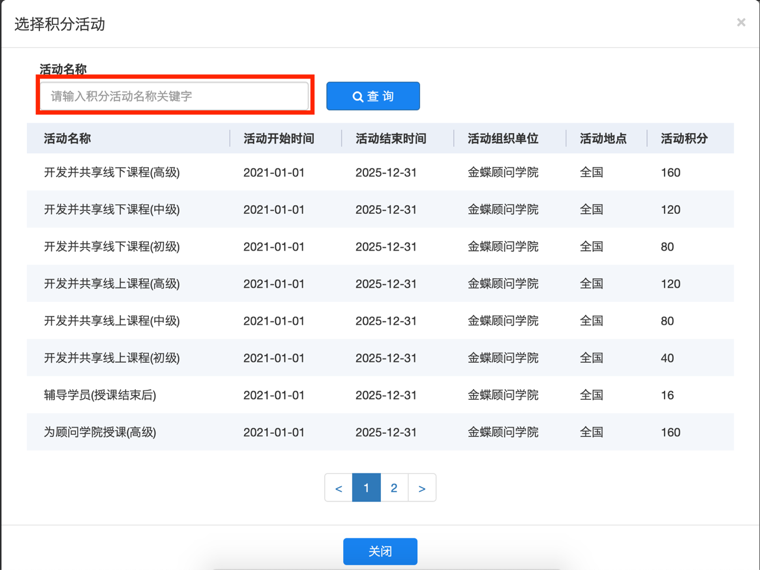This screenshot has height=570, width=760.
Task: Click 全国 in 线上课程(高级) row
Action: 591,284
